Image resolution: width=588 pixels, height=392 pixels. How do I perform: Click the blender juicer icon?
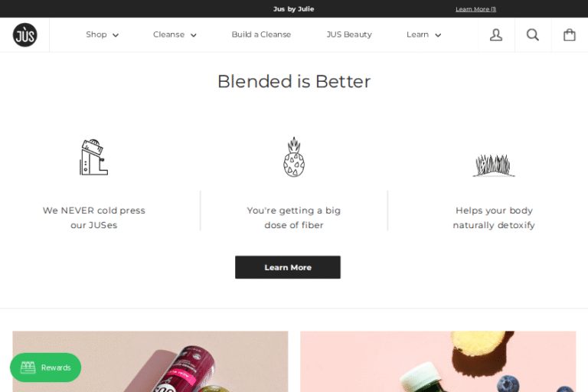click(x=93, y=157)
